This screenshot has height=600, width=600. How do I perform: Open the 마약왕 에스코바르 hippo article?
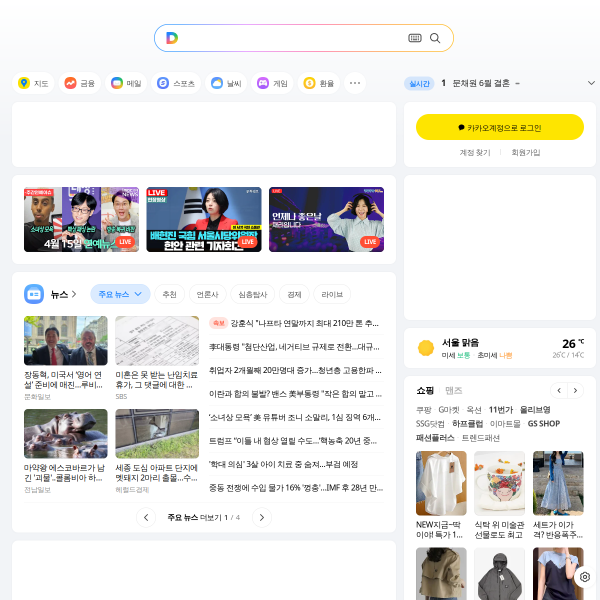(66, 451)
